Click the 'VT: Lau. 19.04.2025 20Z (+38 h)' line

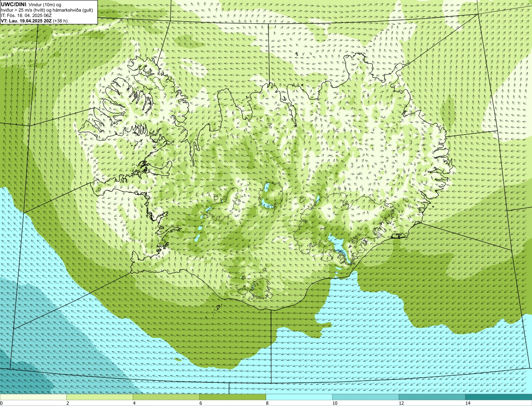tap(34, 20)
